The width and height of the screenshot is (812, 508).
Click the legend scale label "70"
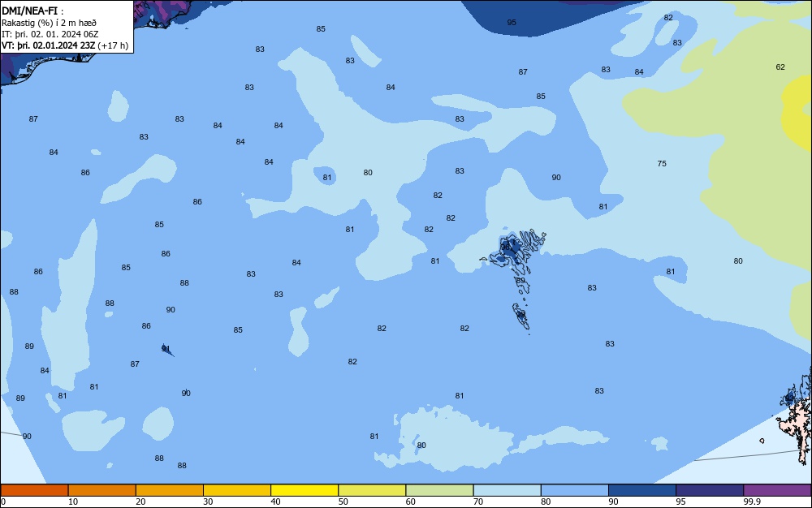[x=478, y=502]
